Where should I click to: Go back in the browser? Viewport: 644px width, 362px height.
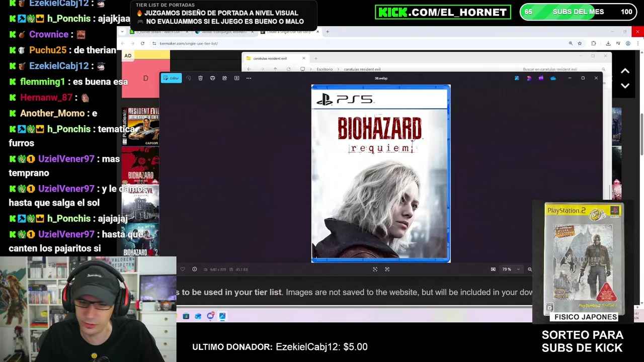click(x=123, y=43)
